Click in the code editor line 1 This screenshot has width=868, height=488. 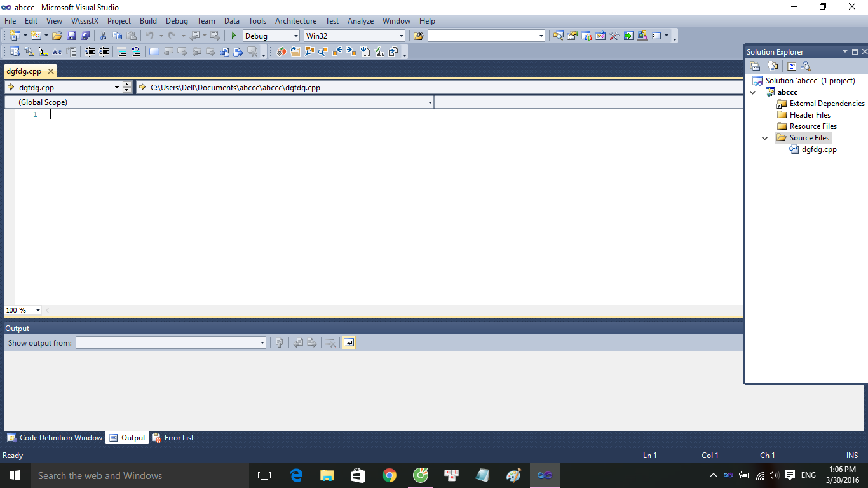(x=394, y=114)
